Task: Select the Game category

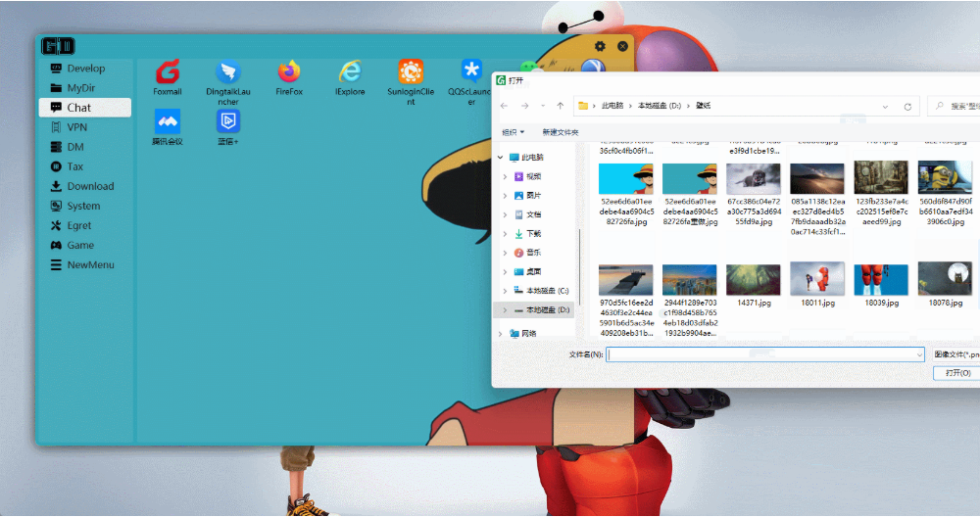Action: [x=85, y=246]
